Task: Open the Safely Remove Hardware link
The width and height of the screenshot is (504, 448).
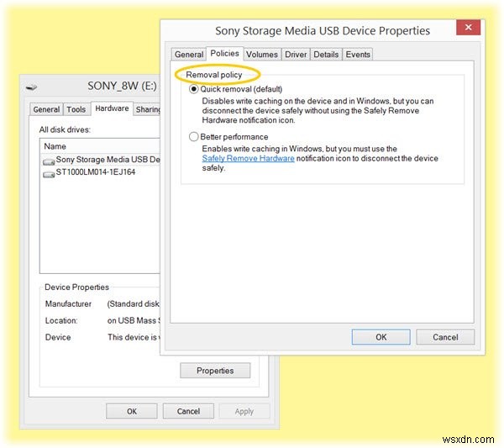Action: pyautogui.click(x=248, y=158)
